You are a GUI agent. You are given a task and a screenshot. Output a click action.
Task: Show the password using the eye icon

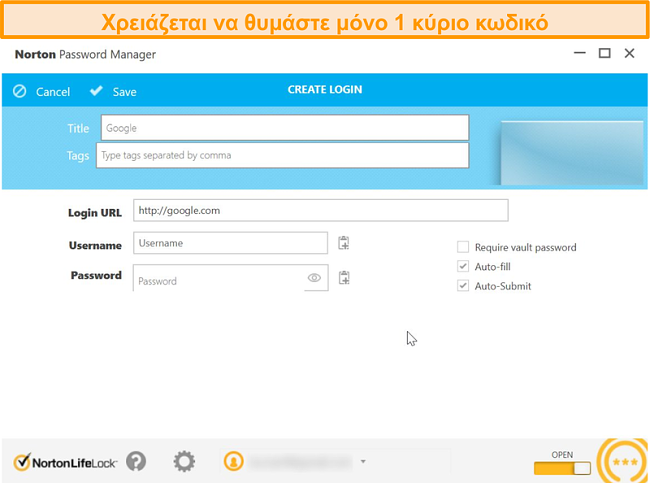point(314,279)
